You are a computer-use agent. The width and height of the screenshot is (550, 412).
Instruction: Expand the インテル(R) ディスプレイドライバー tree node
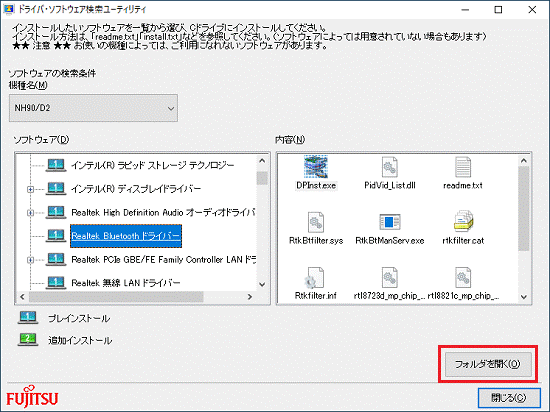tap(31, 189)
